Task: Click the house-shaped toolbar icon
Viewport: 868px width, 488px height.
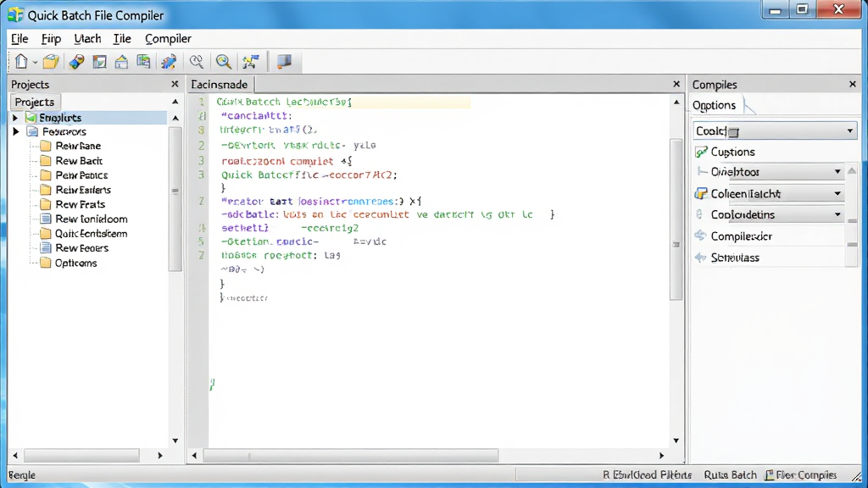Action: (121, 61)
